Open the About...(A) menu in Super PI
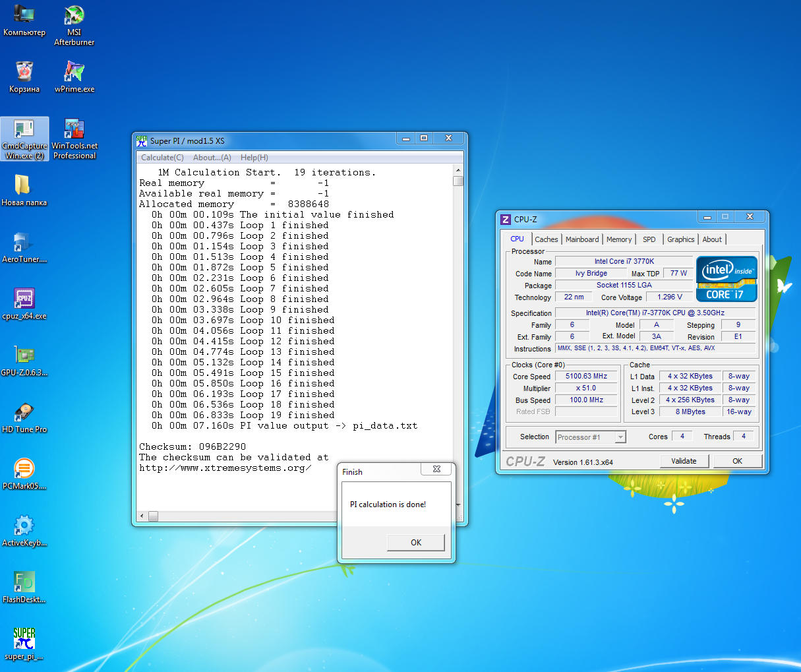This screenshot has width=801, height=672. tap(212, 158)
